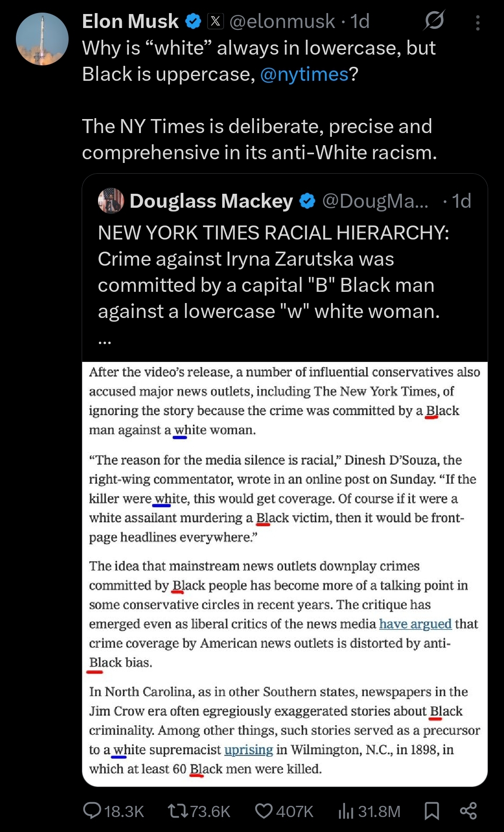
Task: Bookmark this post
Action: click(x=432, y=811)
